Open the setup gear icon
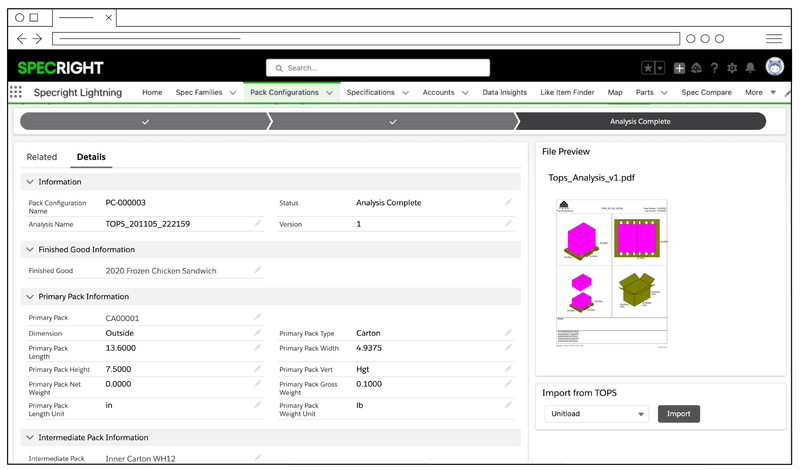This screenshot has width=800, height=470. pyautogui.click(x=732, y=68)
